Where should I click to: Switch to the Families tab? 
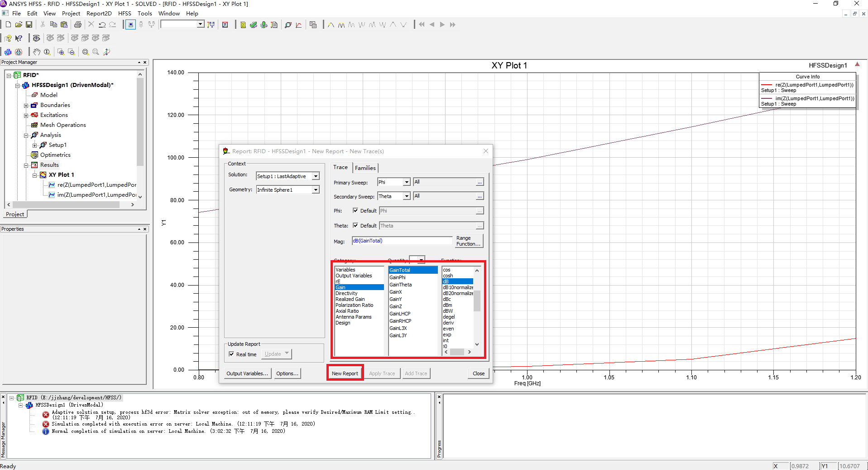[365, 168]
